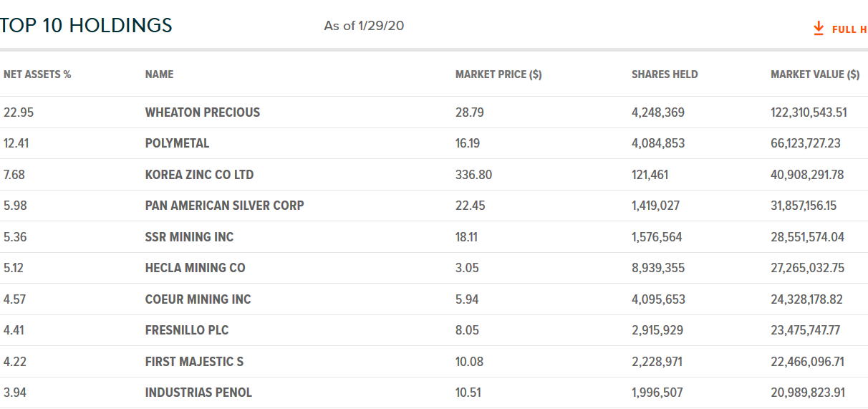
Task: Select Fresnillo PLC in the table
Action: 187,330
